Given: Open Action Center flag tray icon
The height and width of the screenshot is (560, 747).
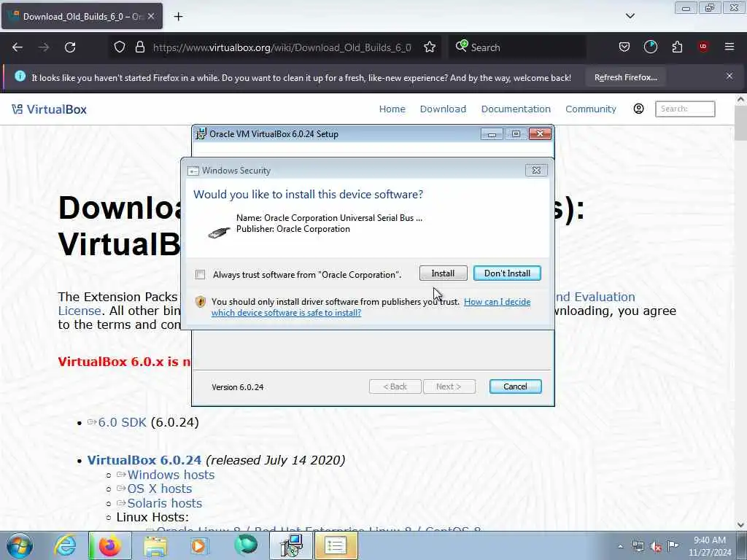Looking at the screenshot, I should click(x=673, y=546).
